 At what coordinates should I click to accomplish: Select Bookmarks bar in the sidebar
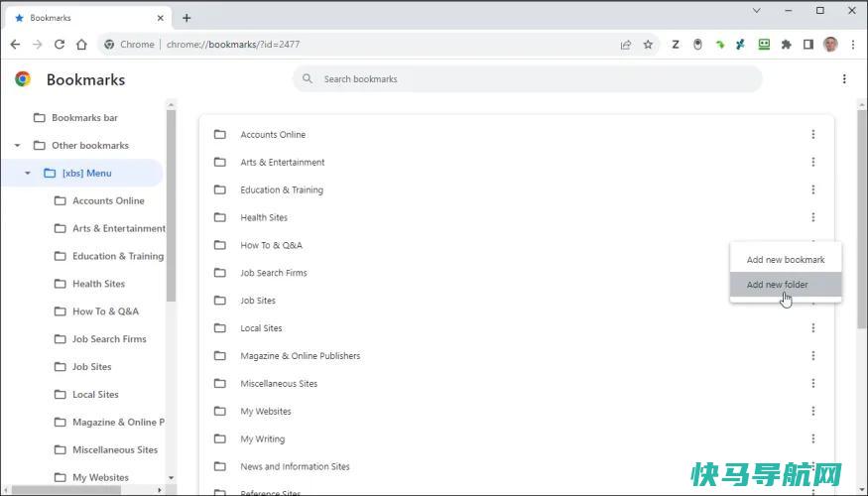(x=83, y=118)
